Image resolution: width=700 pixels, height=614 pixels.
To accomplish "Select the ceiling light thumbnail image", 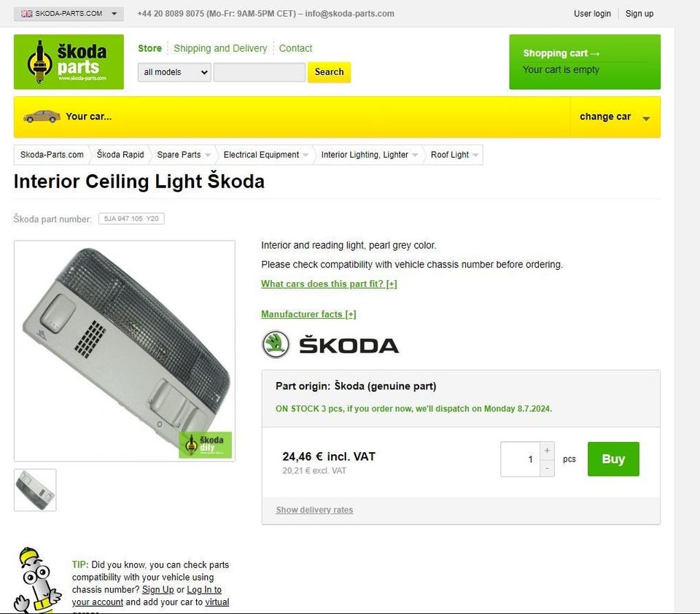I will pos(35,490).
